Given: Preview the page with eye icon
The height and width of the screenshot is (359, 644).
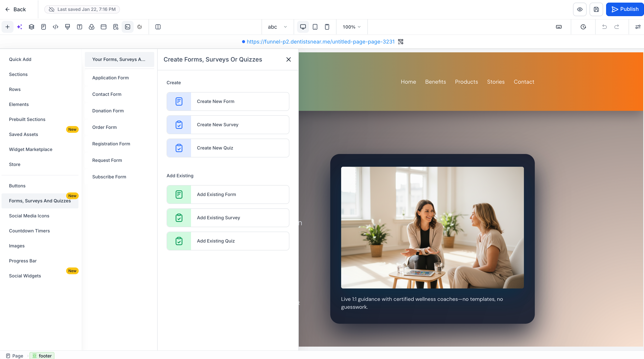Looking at the screenshot, I should click(580, 9).
